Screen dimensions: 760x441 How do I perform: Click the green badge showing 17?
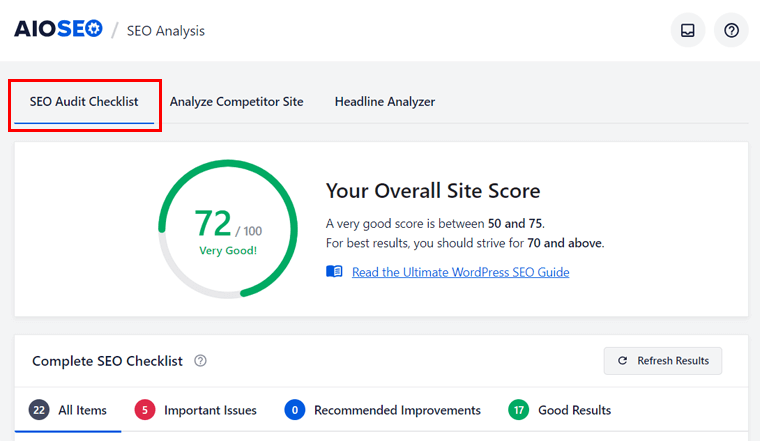(519, 410)
